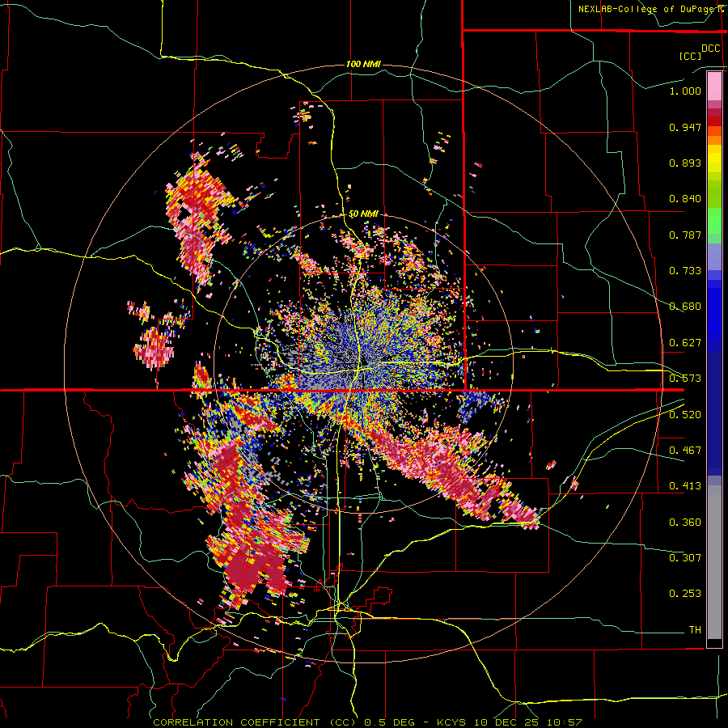Viewport: 728px width, 728px height.
Task: Click the gray lower segment of color bar
Action: tap(714, 562)
